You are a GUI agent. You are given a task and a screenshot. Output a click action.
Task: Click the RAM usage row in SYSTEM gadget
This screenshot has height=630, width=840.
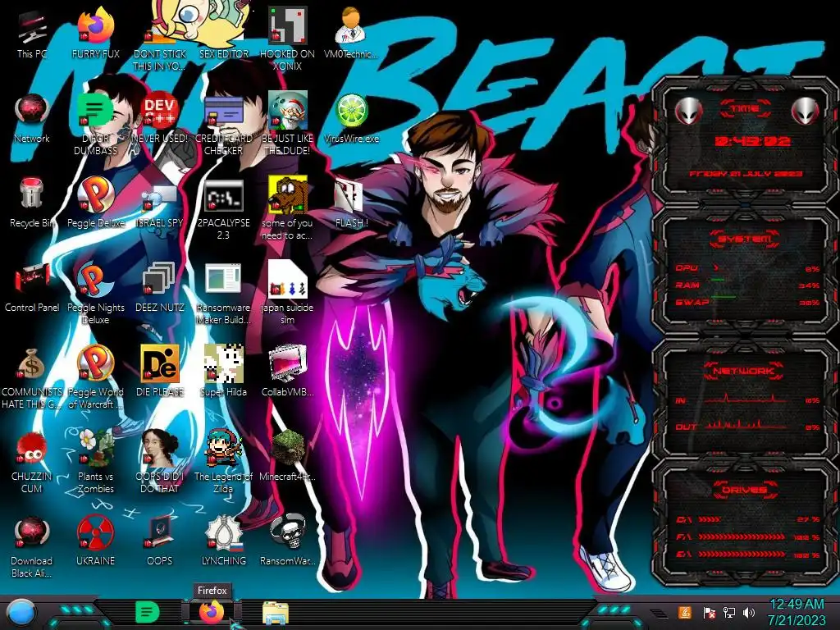click(748, 285)
